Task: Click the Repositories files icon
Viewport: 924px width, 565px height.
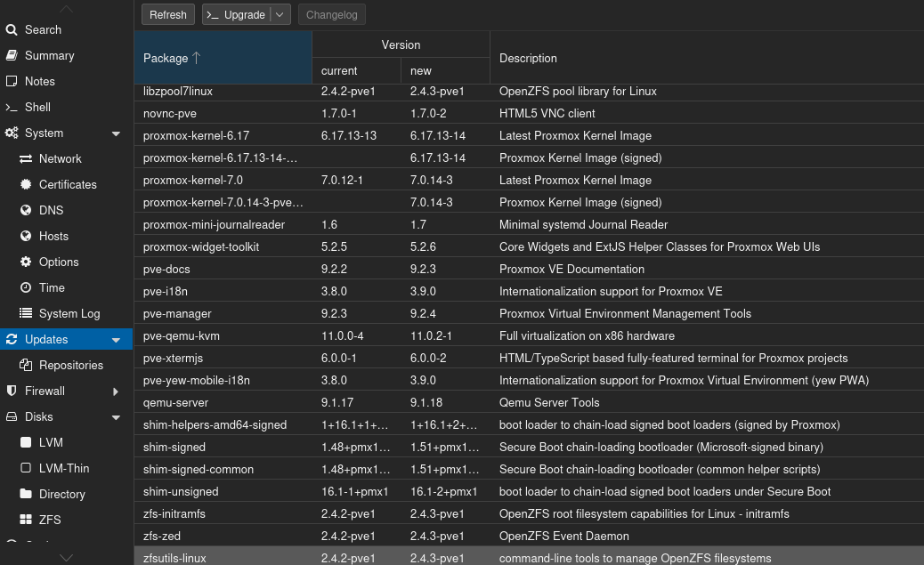Action: [x=25, y=366]
